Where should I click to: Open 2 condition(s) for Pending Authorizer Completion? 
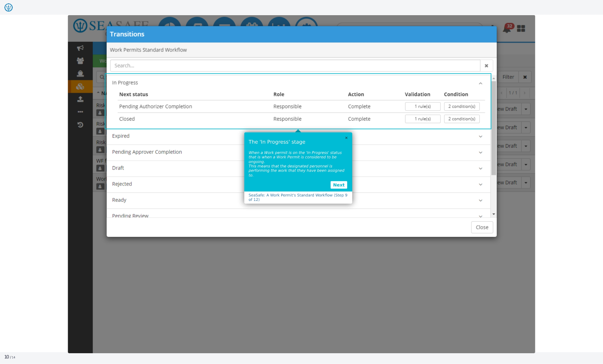462,107
